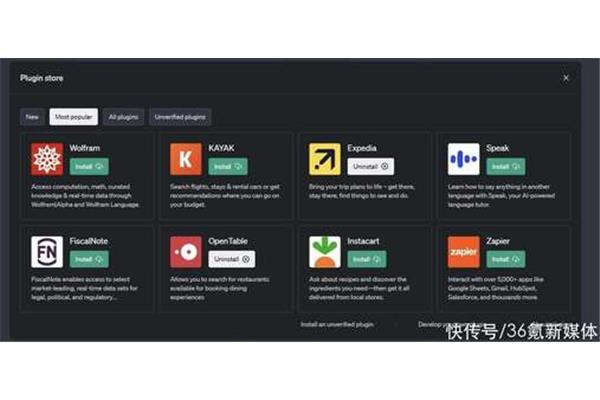Select the Most popular tab
Screen dimensions: 600x400
click(73, 117)
